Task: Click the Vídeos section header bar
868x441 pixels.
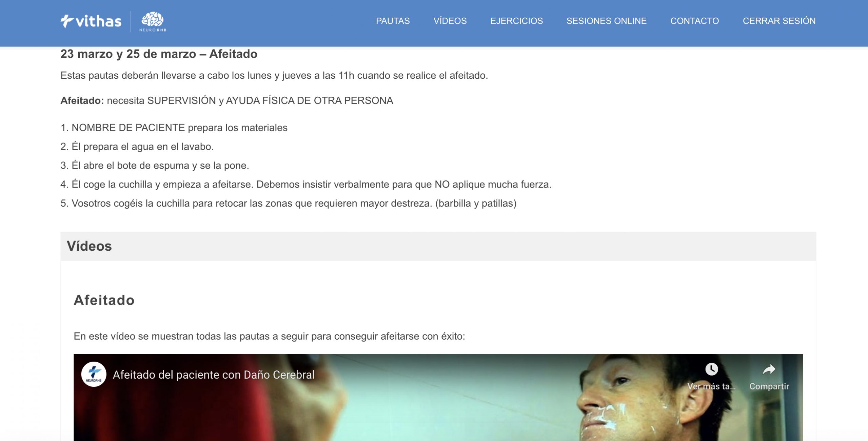Action: (438, 246)
